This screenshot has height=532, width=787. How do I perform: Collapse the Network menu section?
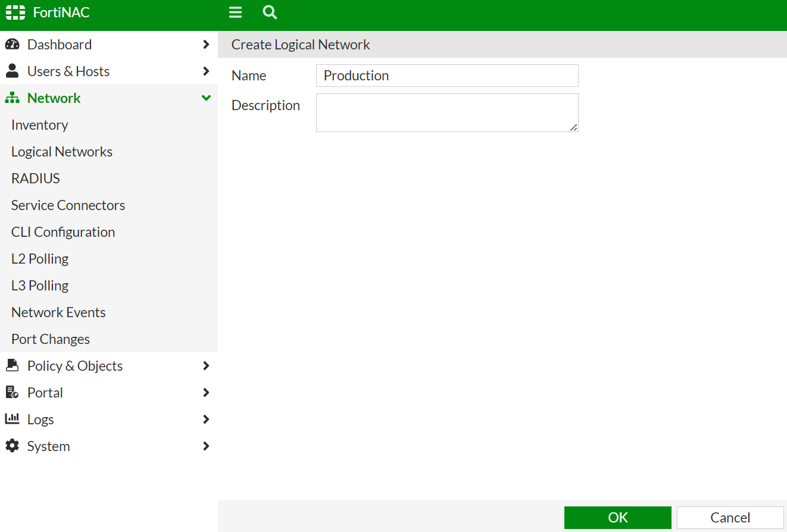tap(206, 98)
